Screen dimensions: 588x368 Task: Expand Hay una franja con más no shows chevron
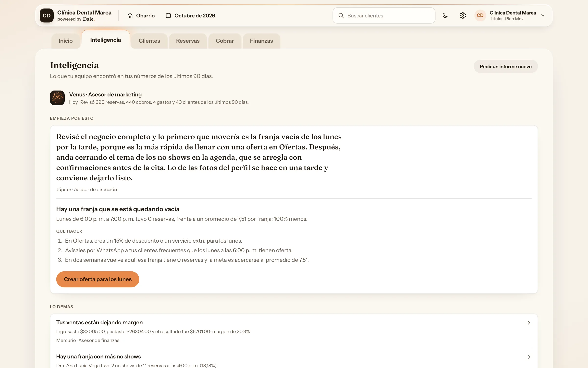tap(529, 357)
